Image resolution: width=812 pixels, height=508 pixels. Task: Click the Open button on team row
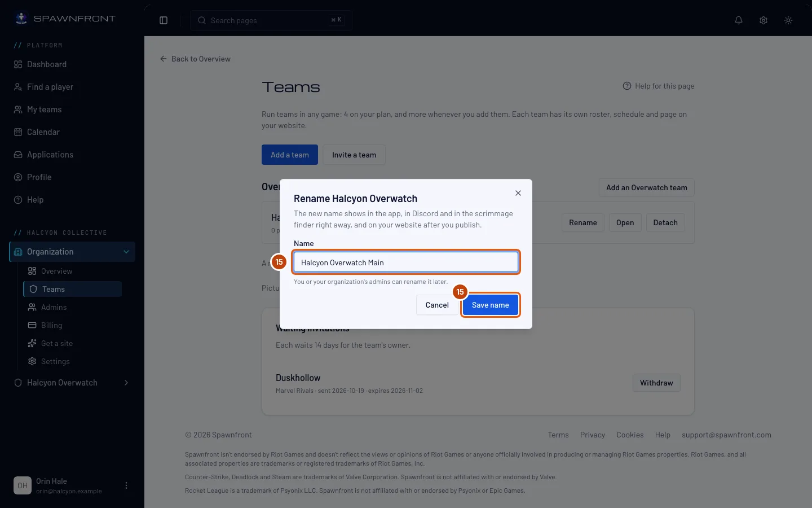tap(625, 222)
